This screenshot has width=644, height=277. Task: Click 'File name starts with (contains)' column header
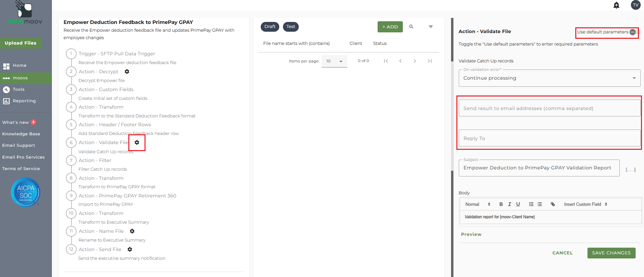point(296,44)
